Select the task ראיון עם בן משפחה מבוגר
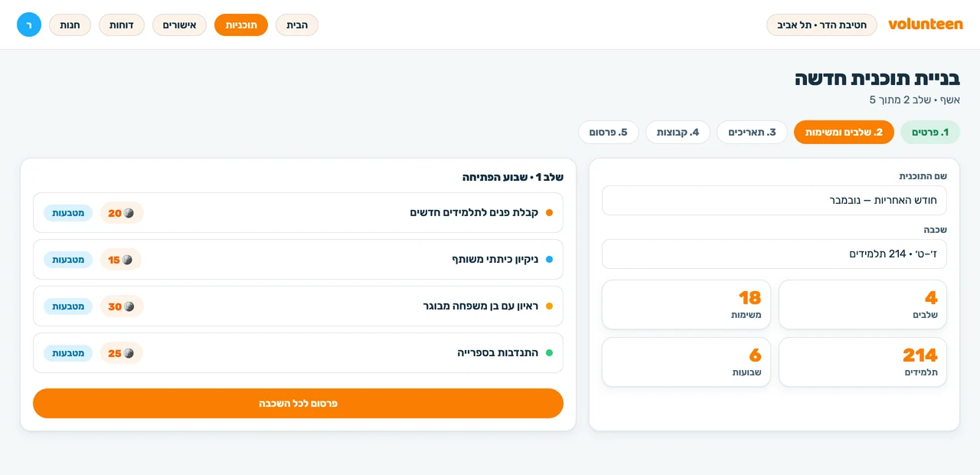The image size is (980, 475). [x=298, y=306]
